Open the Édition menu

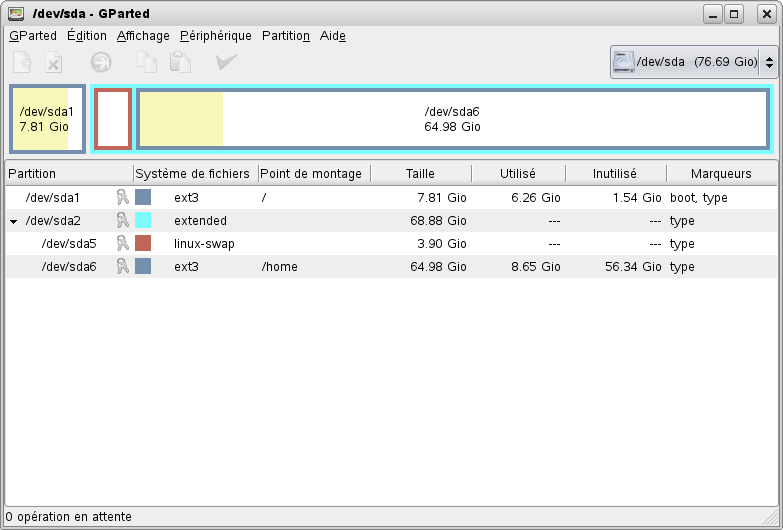(87, 36)
